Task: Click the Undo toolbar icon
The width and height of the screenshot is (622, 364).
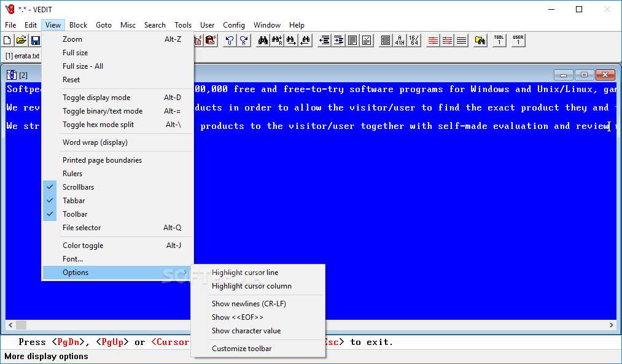Action: tap(229, 40)
